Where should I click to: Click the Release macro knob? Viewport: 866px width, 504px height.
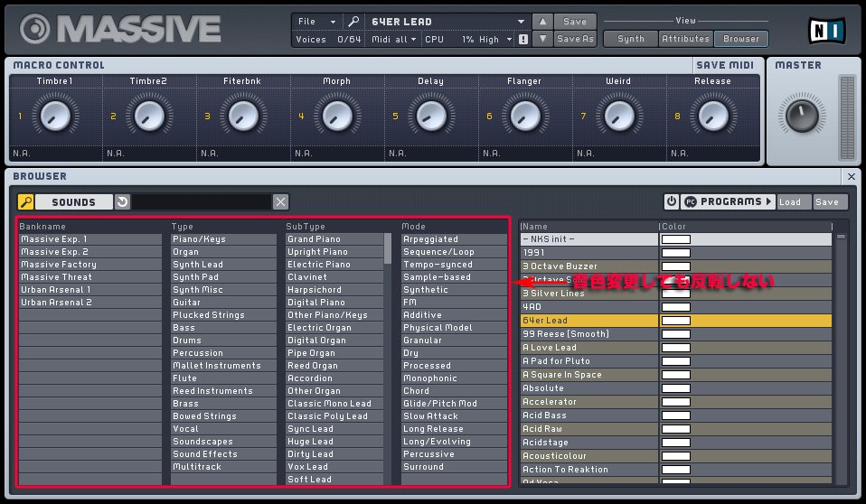point(713,116)
